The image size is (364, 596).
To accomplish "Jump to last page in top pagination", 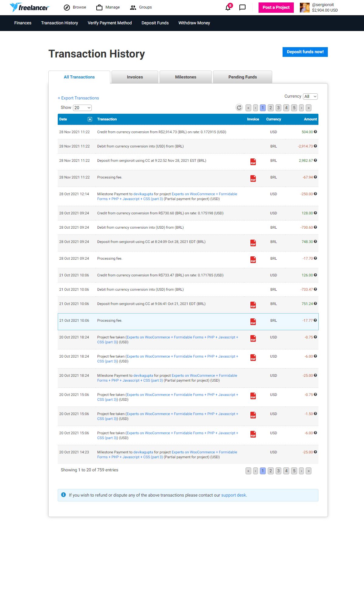I will [309, 108].
